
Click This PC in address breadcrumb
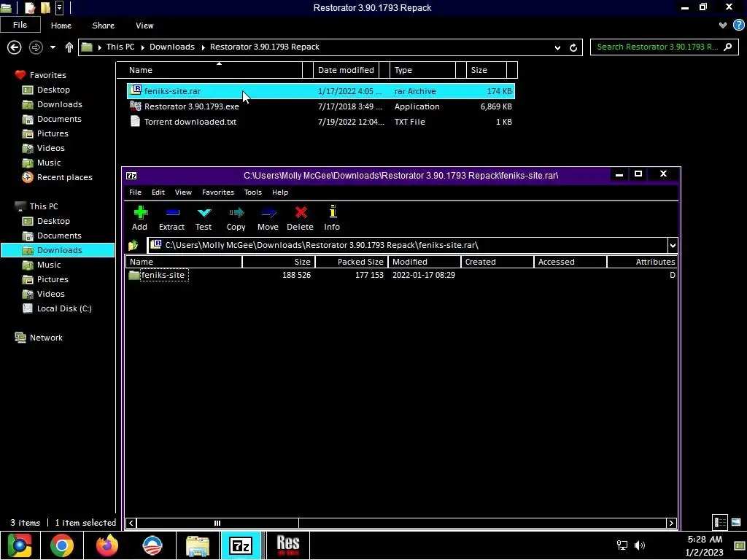coord(120,47)
